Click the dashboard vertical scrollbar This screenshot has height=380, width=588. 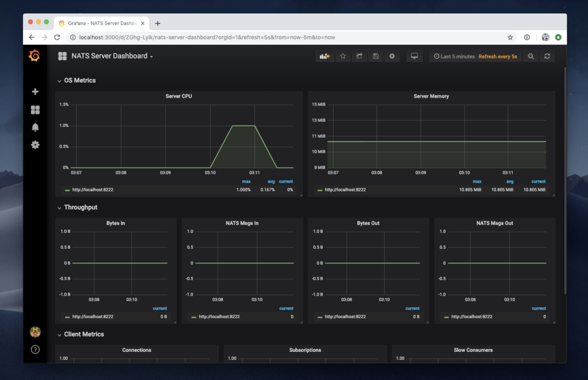565,181
